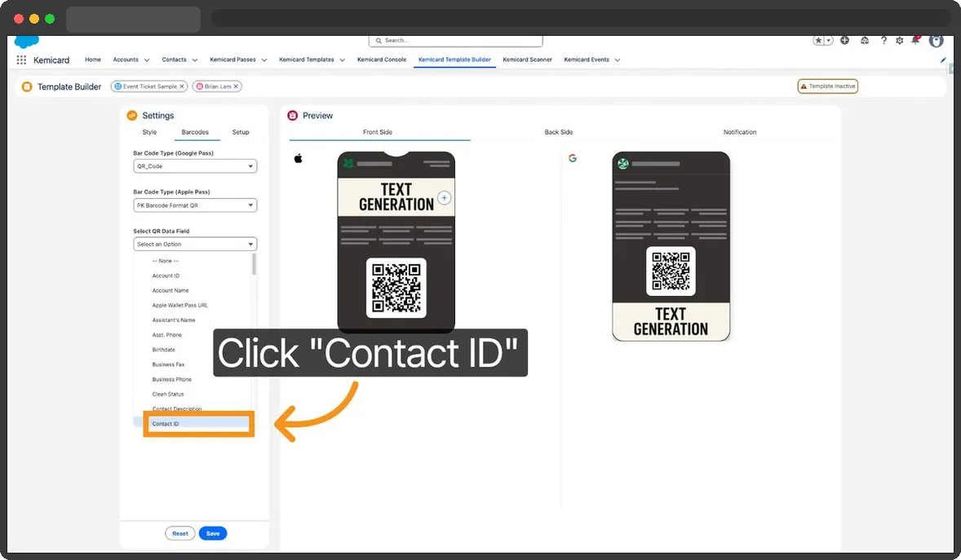961x560 pixels.
Task: Expand Contacts nav chevron
Action: (195, 60)
